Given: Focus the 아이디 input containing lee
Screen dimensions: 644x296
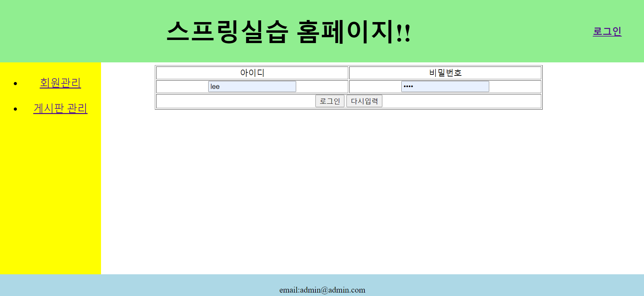Looking at the screenshot, I should (252, 86).
